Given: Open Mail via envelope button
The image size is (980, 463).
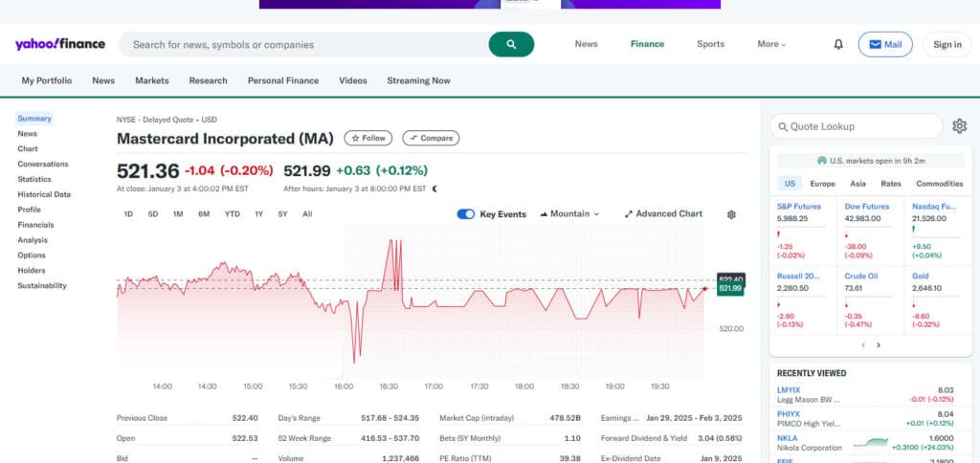Looking at the screenshot, I should pos(885,44).
